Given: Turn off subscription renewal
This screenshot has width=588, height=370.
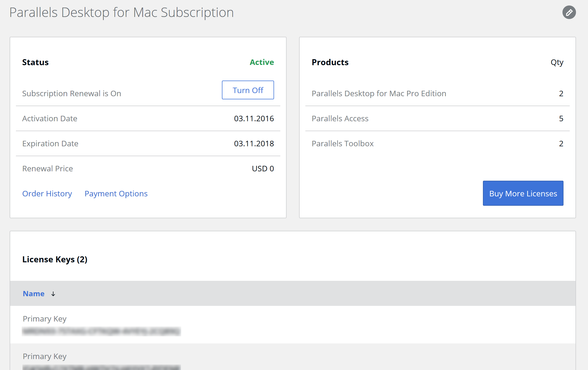Looking at the screenshot, I should coord(248,90).
